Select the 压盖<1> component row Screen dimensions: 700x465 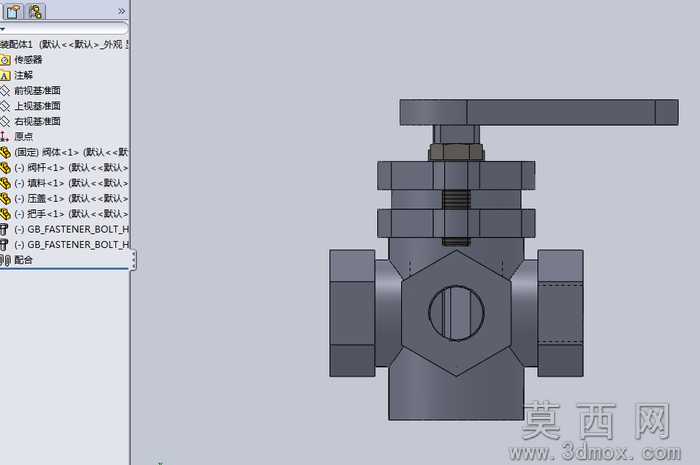click(64, 199)
